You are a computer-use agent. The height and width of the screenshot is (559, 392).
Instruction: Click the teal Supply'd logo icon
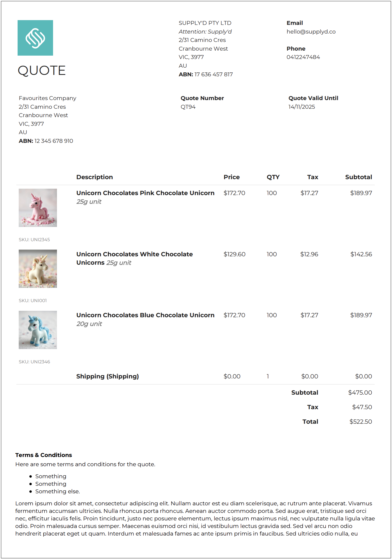click(35, 38)
